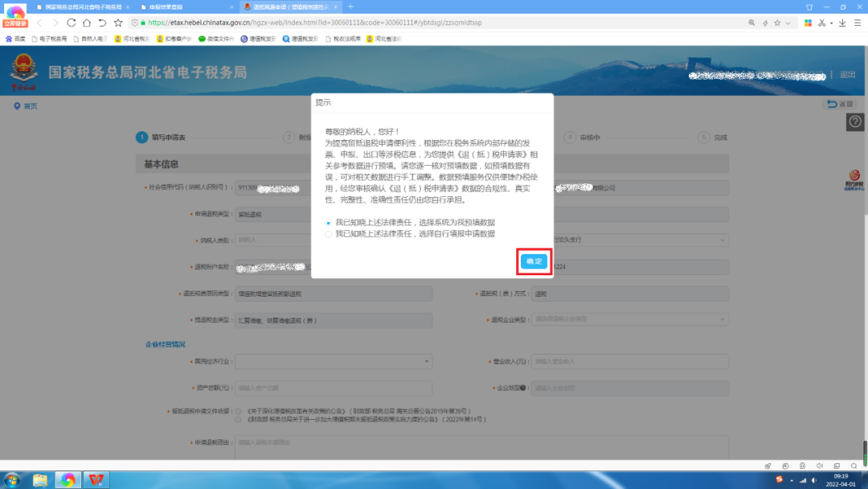Click step 4 审核中 in the progress bar

[x=583, y=138]
